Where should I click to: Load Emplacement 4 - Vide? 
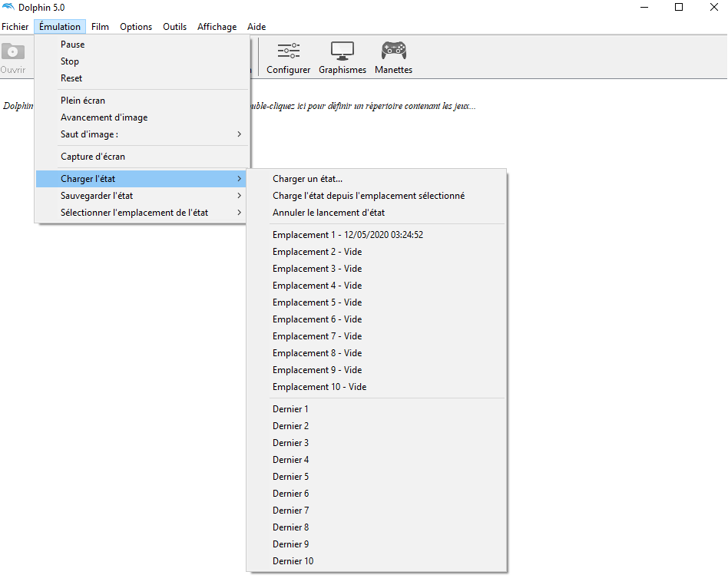click(376, 285)
